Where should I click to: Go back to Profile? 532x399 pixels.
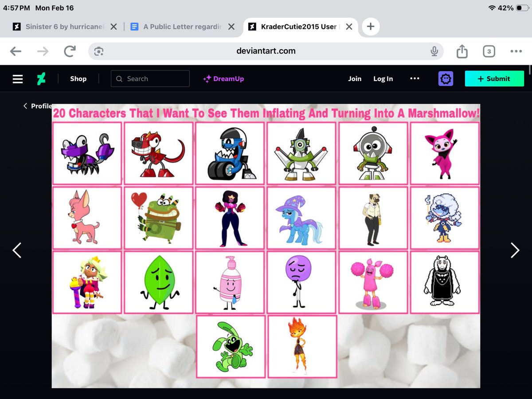pos(38,106)
